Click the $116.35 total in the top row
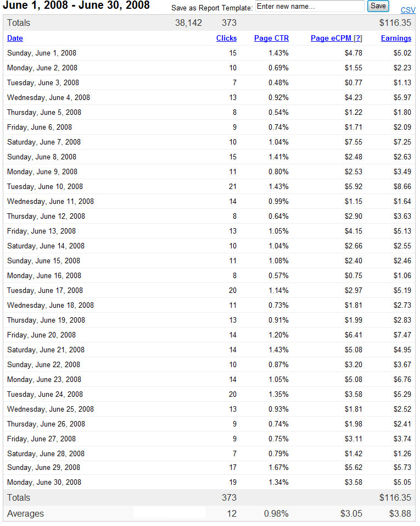Image resolution: width=420 pixels, height=526 pixels. 395,23
